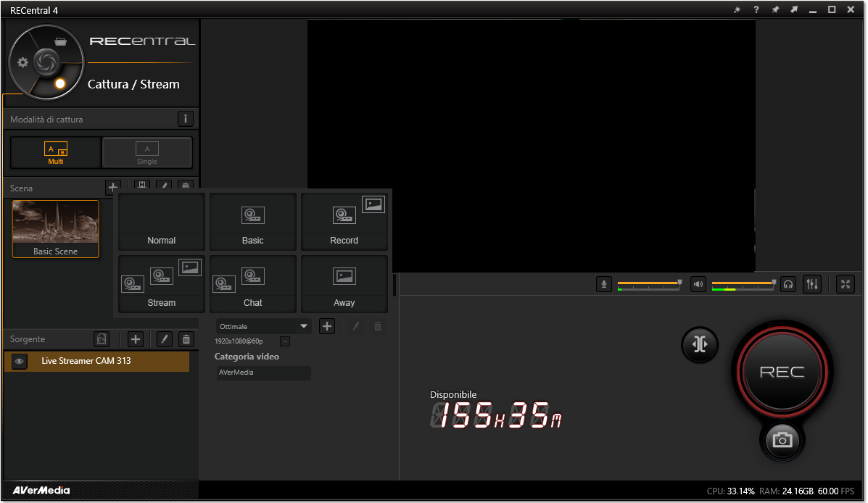
Task: Mute the microphone
Action: 604,284
